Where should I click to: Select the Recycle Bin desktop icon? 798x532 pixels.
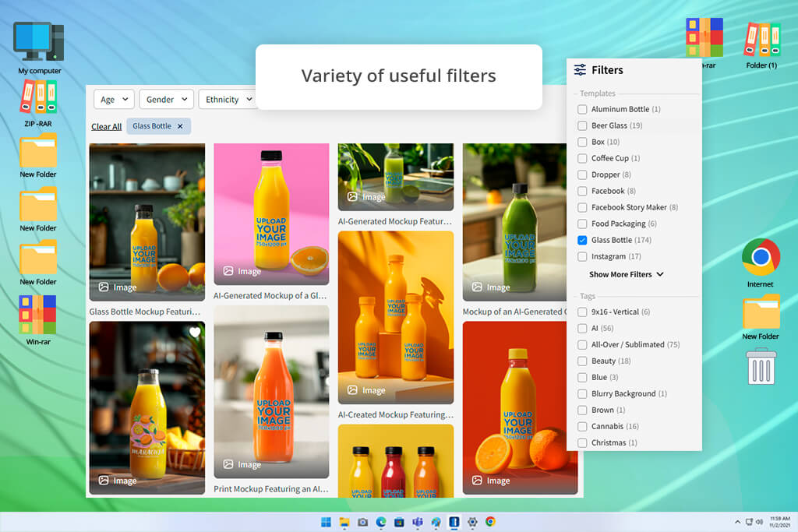[x=761, y=365]
